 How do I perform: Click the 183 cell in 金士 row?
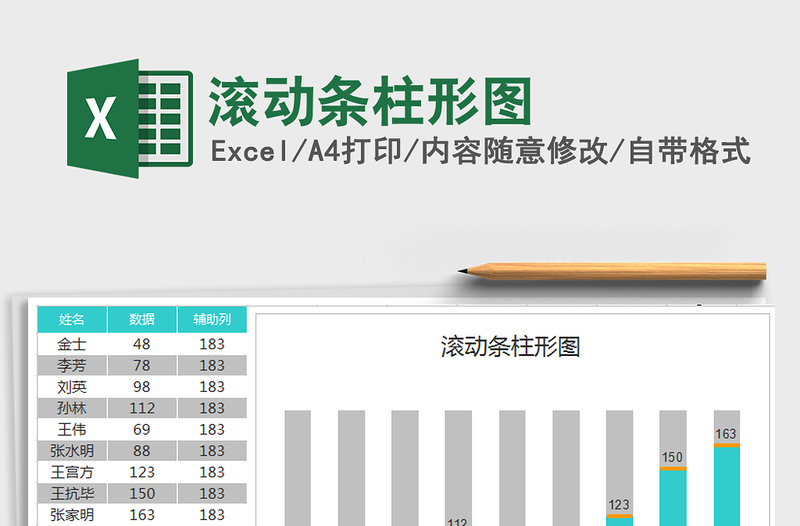[212, 344]
